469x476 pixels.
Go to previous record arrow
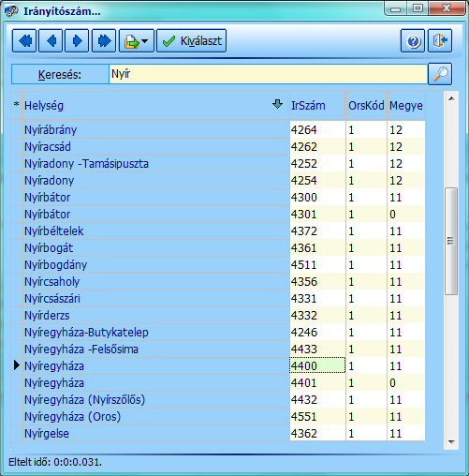(51, 41)
